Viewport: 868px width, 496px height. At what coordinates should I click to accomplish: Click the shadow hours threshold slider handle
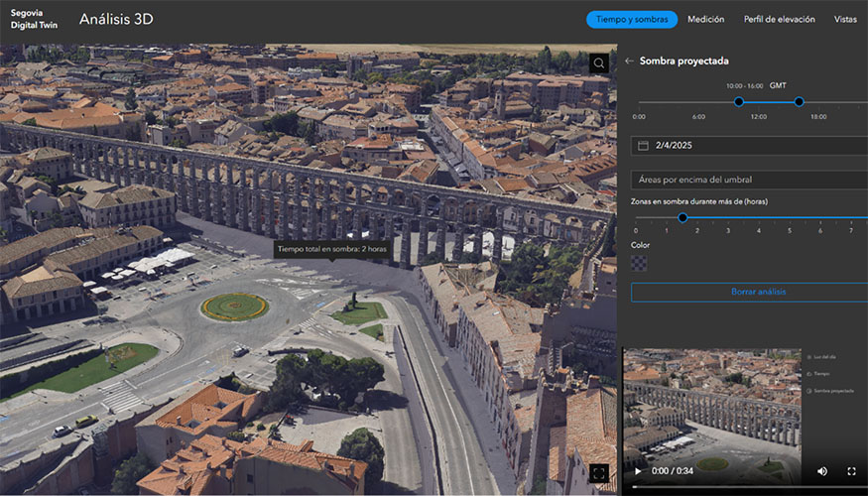pos(682,217)
